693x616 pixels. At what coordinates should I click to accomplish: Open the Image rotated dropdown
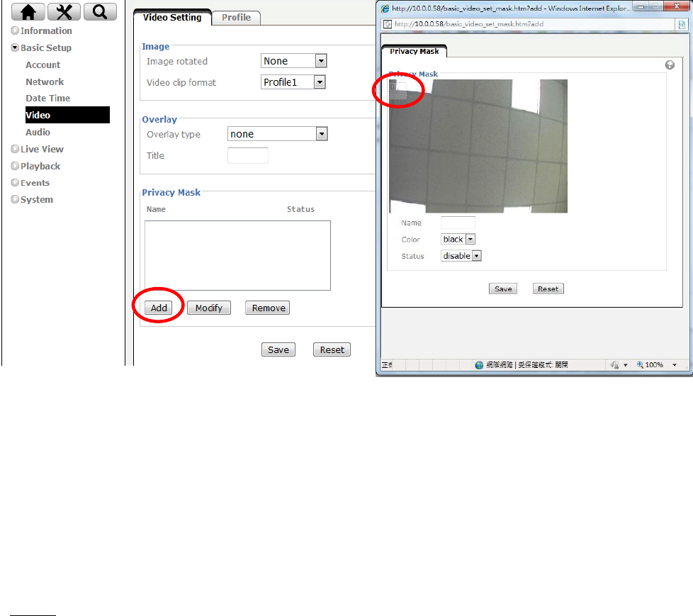coord(293,60)
